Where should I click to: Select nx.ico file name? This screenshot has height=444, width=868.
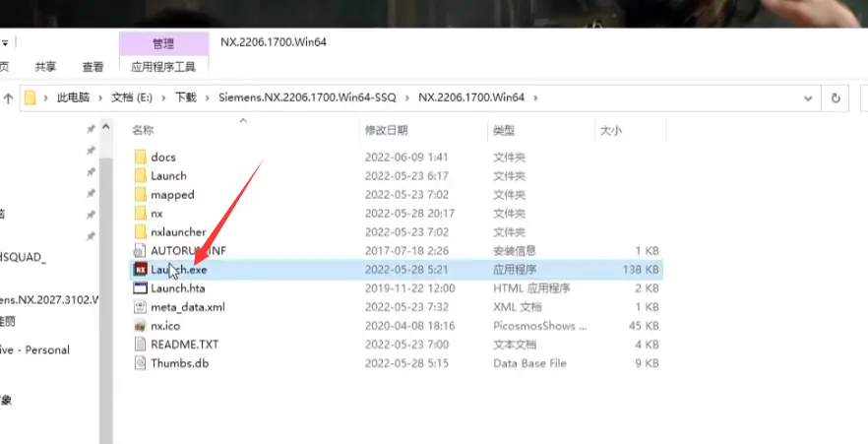[x=165, y=326]
